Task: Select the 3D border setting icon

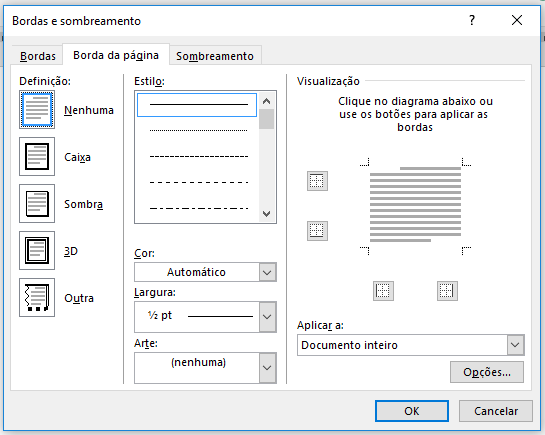Action: coord(37,251)
